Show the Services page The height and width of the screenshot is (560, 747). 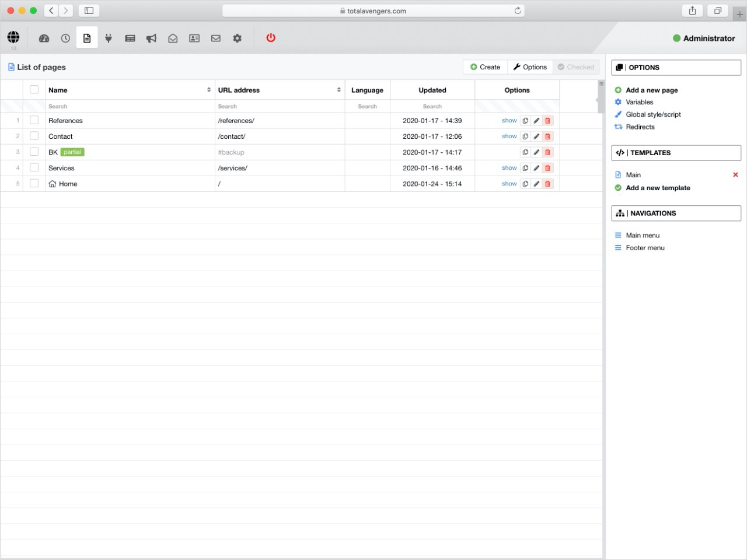coord(509,168)
